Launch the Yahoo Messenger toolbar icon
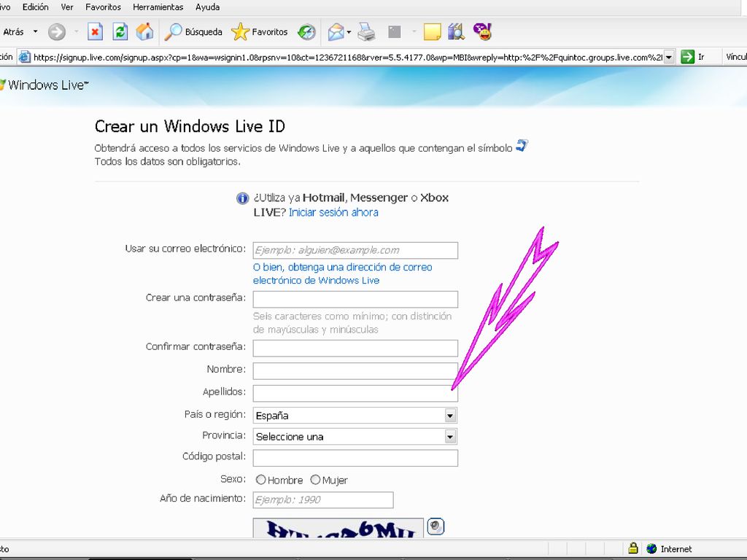747x560 pixels. (482, 32)
